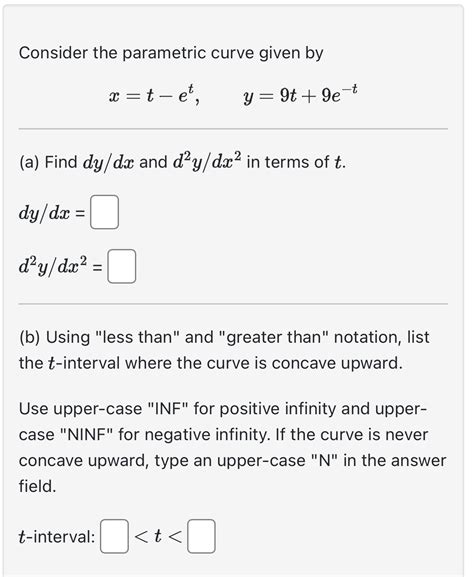Click the part (a) instruction text
This screenshot has height=577, width=474.
click(183, 162)
